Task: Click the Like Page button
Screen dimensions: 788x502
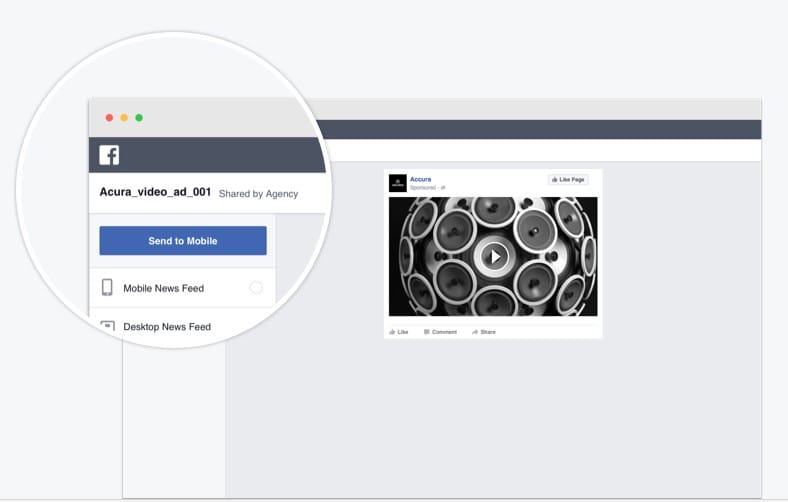Action: (568, 179)
